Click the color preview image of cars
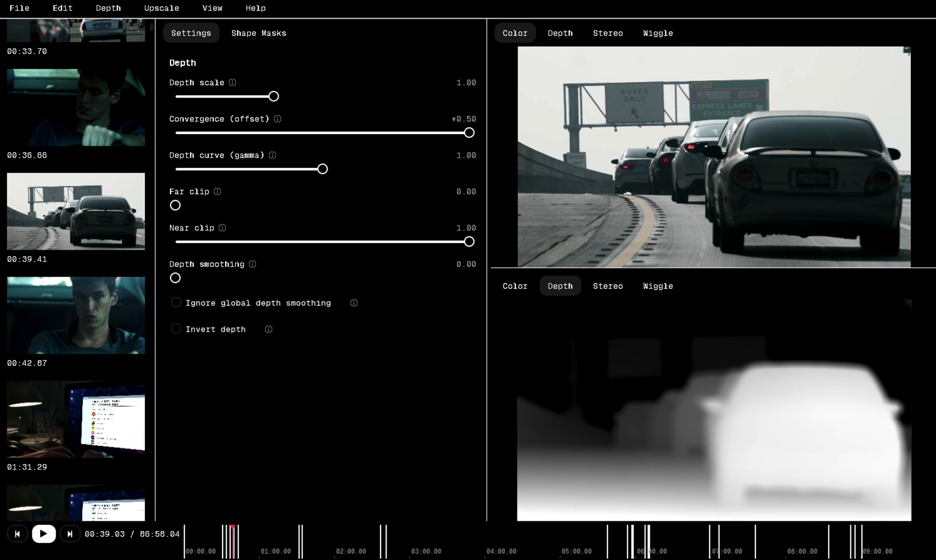 pos(714,157)
